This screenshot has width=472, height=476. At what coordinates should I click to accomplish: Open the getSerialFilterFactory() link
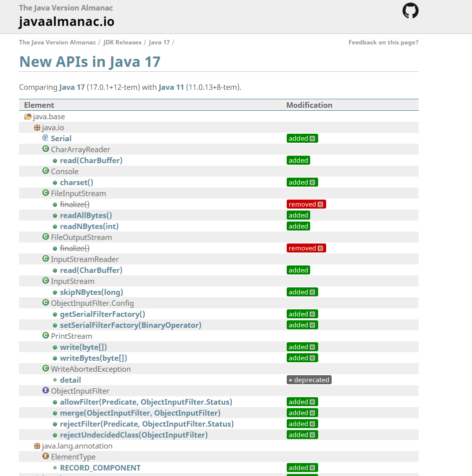[102, 314]
